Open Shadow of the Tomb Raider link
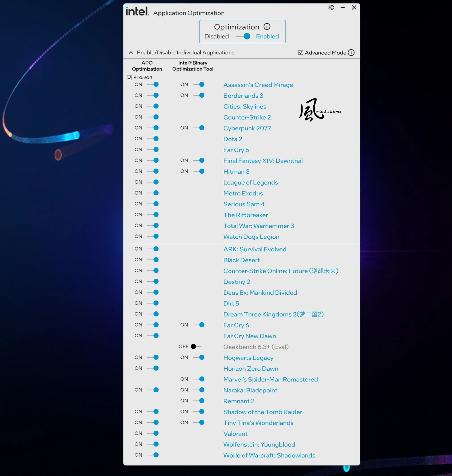Viewport: 452px width, 476px height. (x=263, y=412)
